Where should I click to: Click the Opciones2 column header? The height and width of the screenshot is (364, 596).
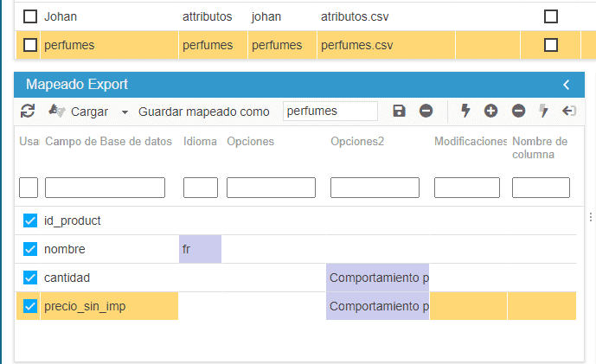tap(356, 141)
